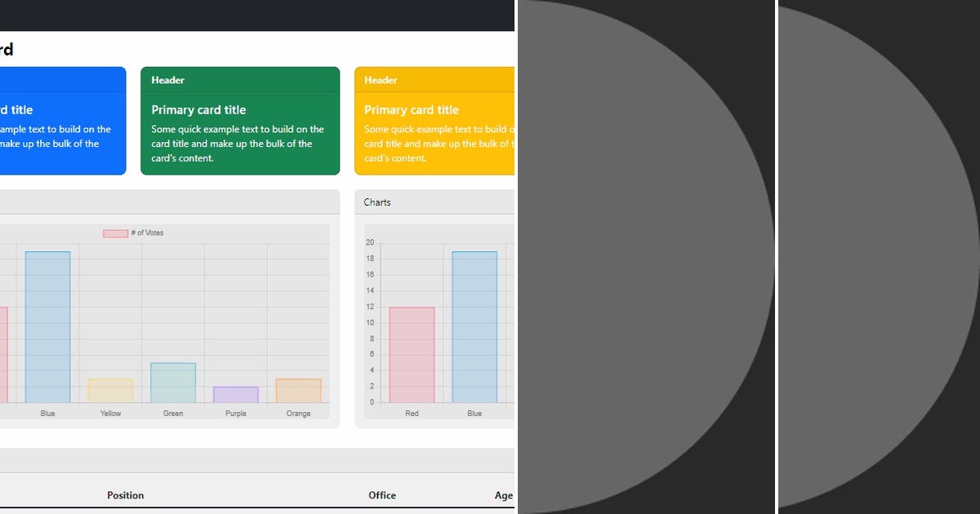Click the Green bar in the left chart
This screenshot has height=514, width=980.
172,383
